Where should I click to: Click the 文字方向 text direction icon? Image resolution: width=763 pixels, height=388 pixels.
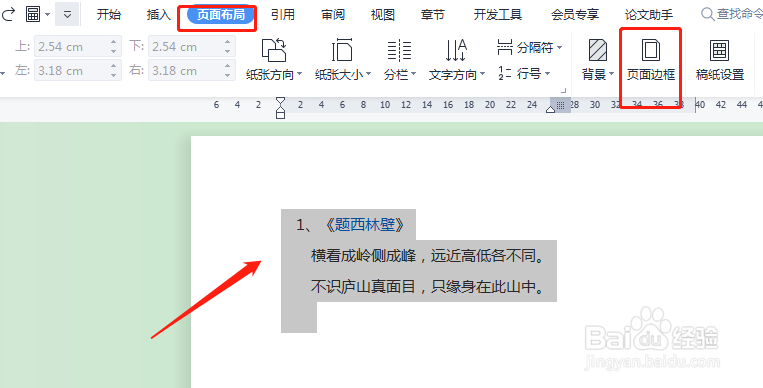coord(456,50)
